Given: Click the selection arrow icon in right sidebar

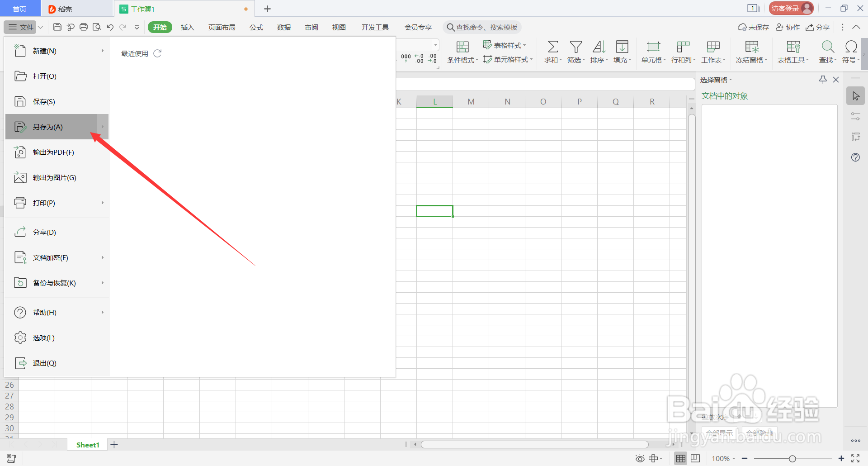Looking at the screenshot, I should point(855,95).
